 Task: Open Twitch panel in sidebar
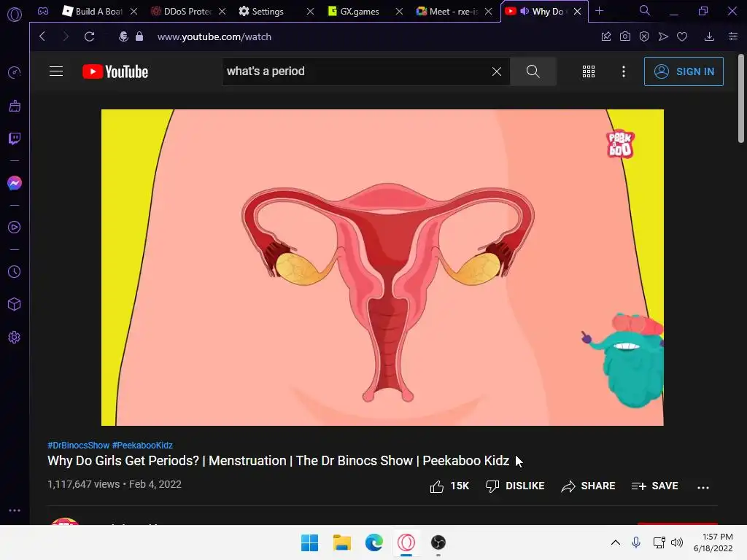tap(15, 139)
